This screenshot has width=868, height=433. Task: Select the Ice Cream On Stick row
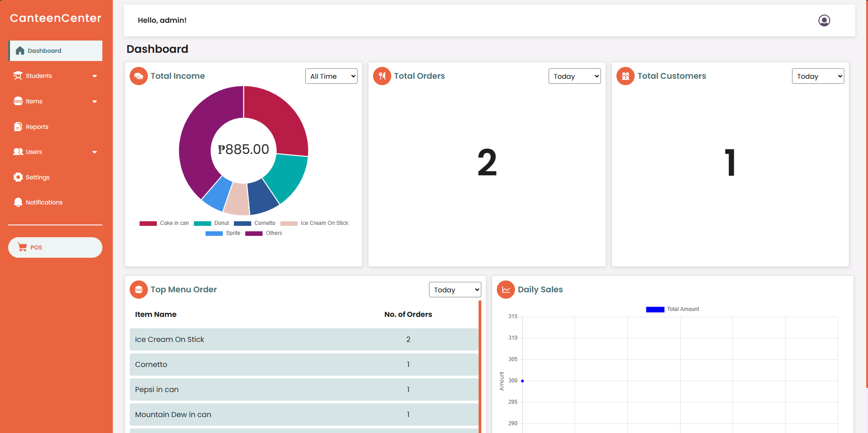pos(303,340)
